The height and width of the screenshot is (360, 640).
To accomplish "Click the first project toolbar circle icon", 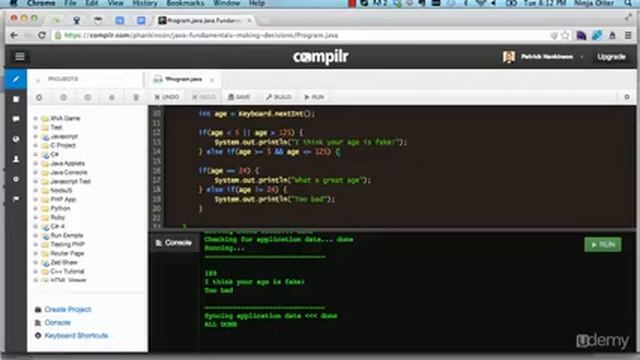I will click(x=39, y=98).
